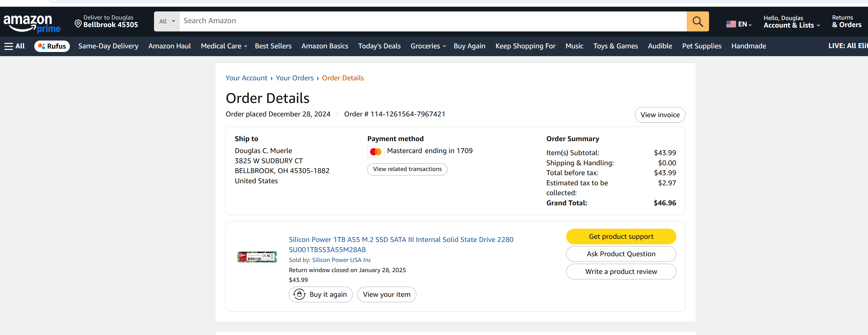Click the View invoice button
The image size is (868, 335).
(x=659, y=115)
